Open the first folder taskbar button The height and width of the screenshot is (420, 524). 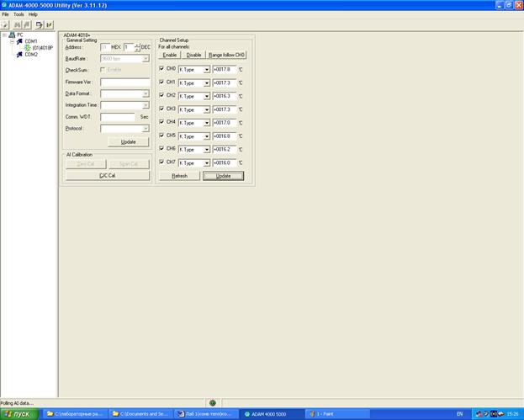pos(76,414)
